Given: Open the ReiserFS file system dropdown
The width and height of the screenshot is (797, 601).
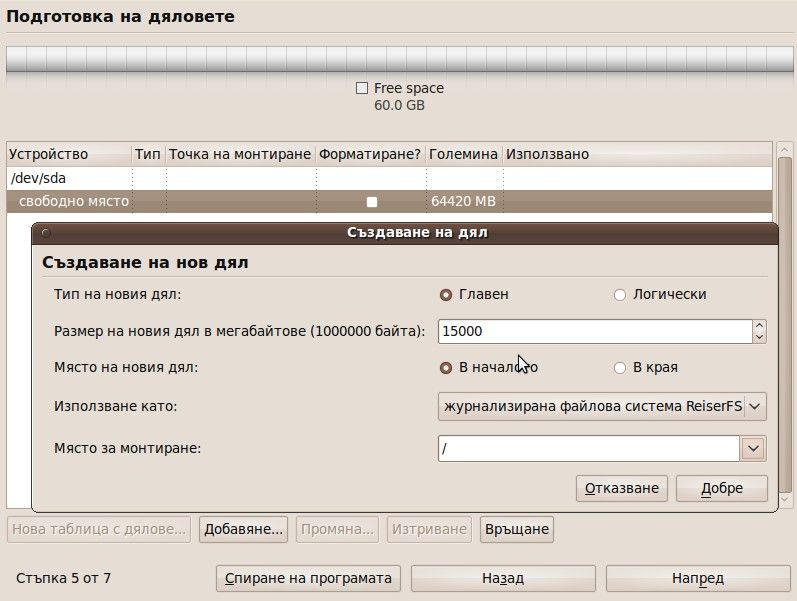Looking at the screenshot, I should tap(602, 406).
